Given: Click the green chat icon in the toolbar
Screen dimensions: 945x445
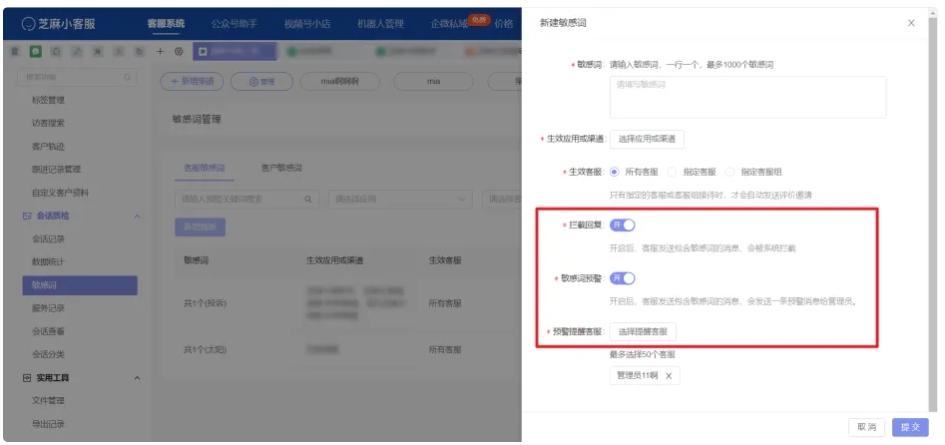Looking at the screenshot, I should coord(38,50).
